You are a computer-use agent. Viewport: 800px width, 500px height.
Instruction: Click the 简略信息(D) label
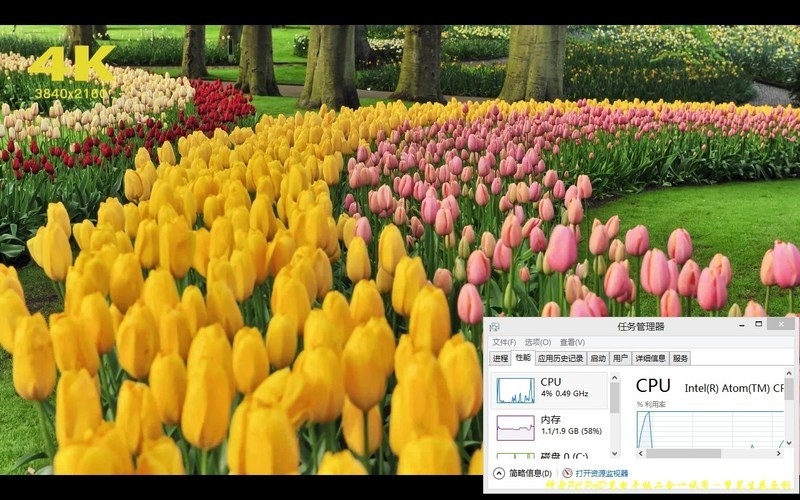coord(531,473)
